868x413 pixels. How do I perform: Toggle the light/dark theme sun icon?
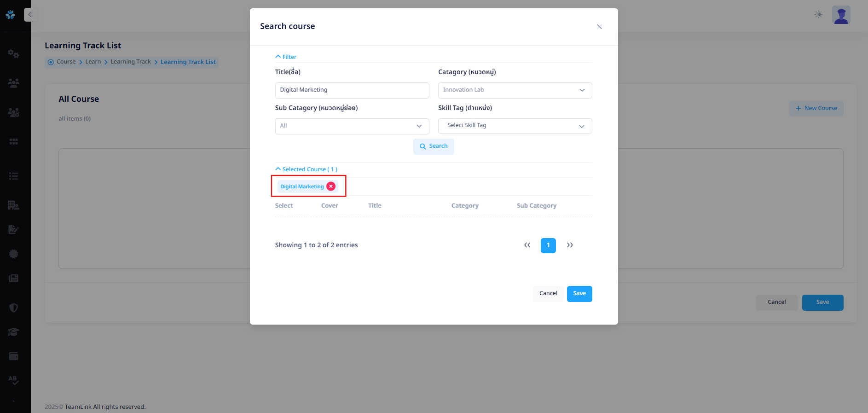pos(818,15)
